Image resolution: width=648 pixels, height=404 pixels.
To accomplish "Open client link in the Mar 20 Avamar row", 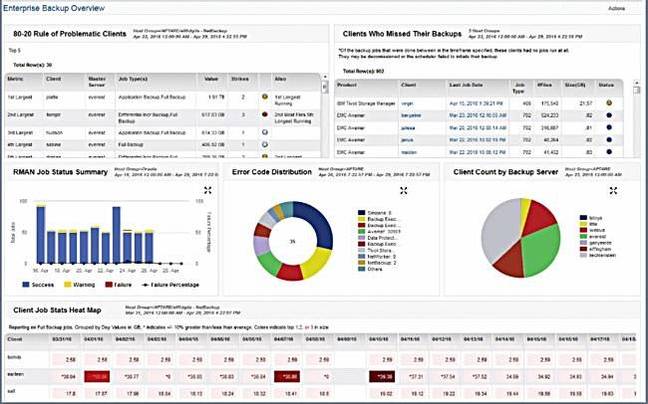I will (x=408, y=128).
